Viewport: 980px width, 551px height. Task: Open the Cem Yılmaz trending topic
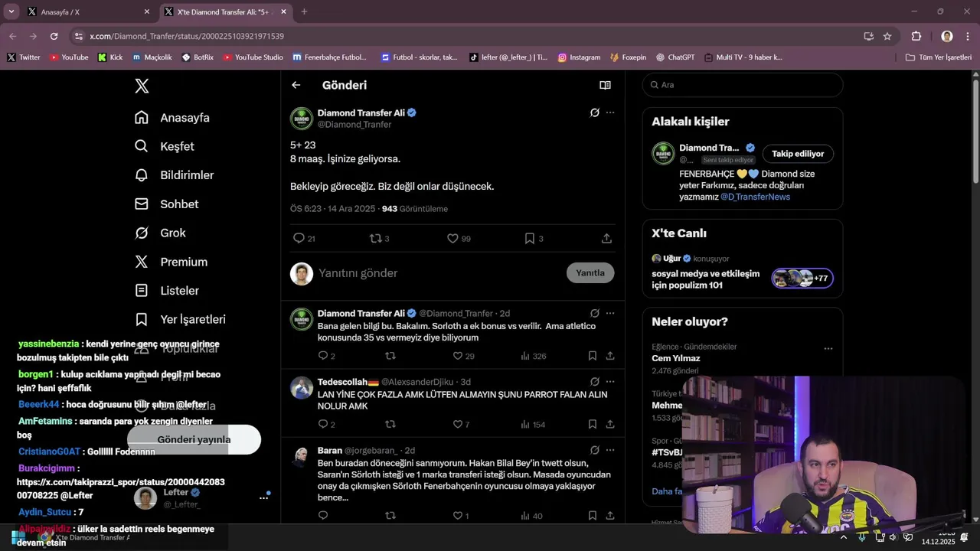click(x=676, y=358)
